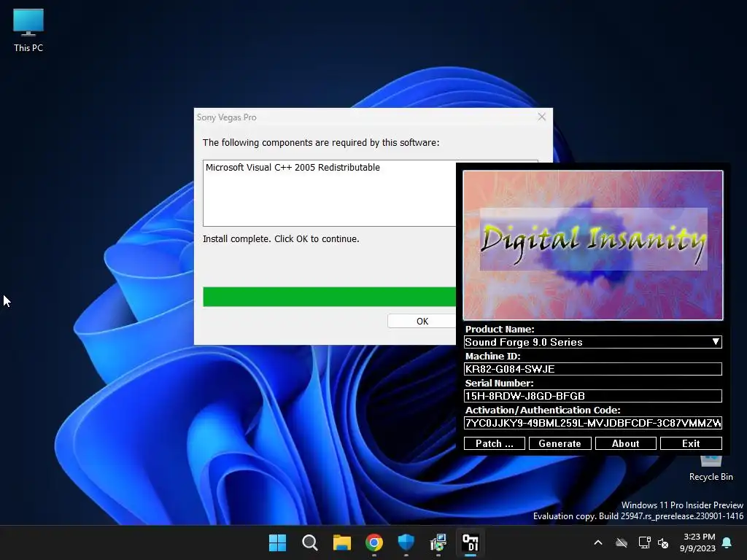Click the Patch ... button
The height and width of the screenshot is (560, 747).
point(495,443)
